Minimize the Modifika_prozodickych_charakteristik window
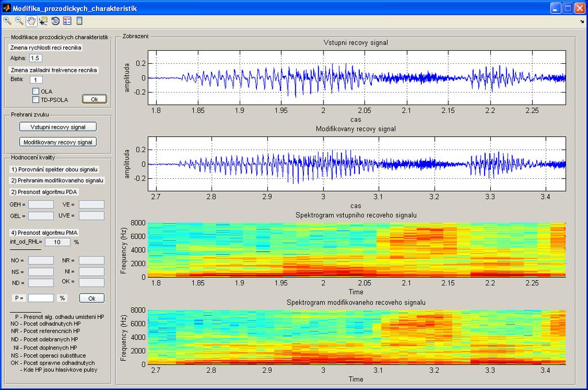 (556, 8)
